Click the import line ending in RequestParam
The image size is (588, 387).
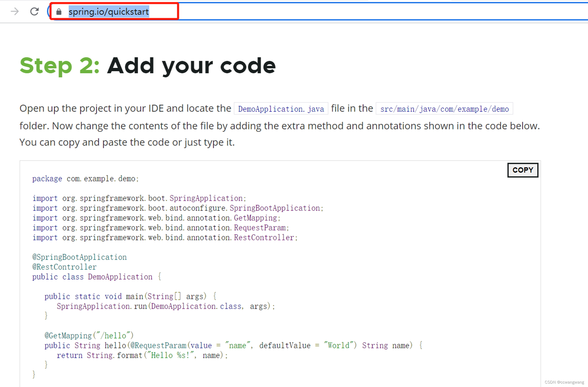160,228
